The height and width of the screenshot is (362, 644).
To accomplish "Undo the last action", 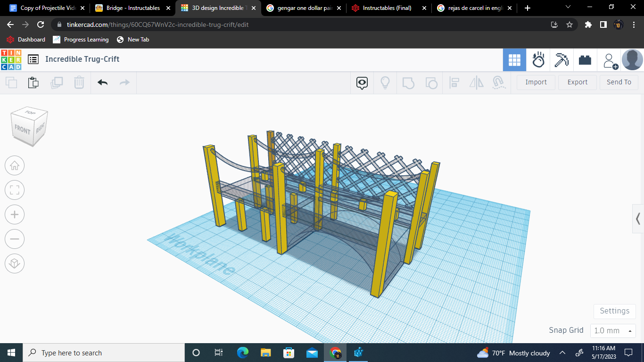I will click(x=102, y=82).
